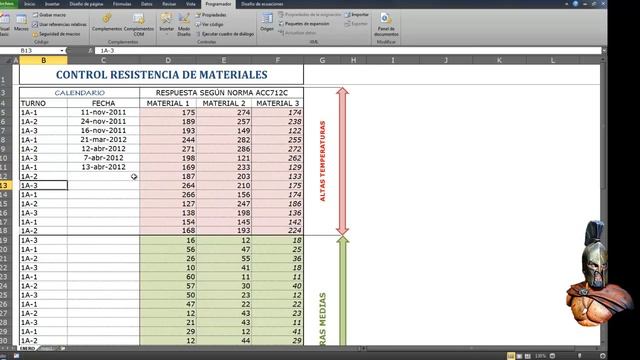The height and width of the screenshot is (360, 640).
Task: Click the title CONTROL RESISTENCIA DE MATERIALES
Action: pos(161,75)
